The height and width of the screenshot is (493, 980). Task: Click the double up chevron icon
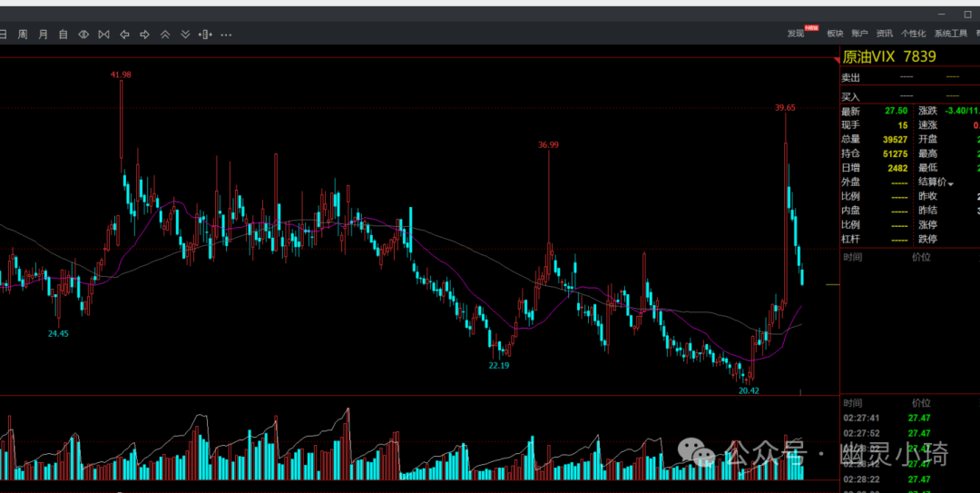click(165, 35)
